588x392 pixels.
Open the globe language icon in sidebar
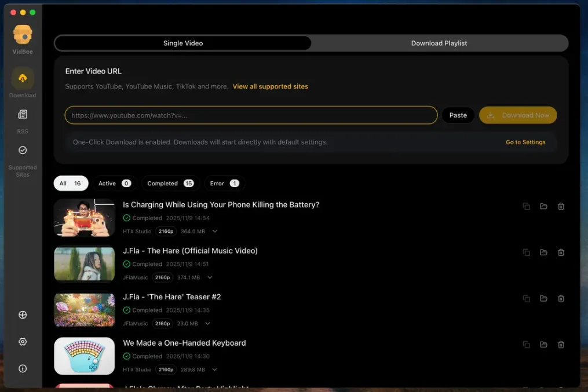pos(23,315)
